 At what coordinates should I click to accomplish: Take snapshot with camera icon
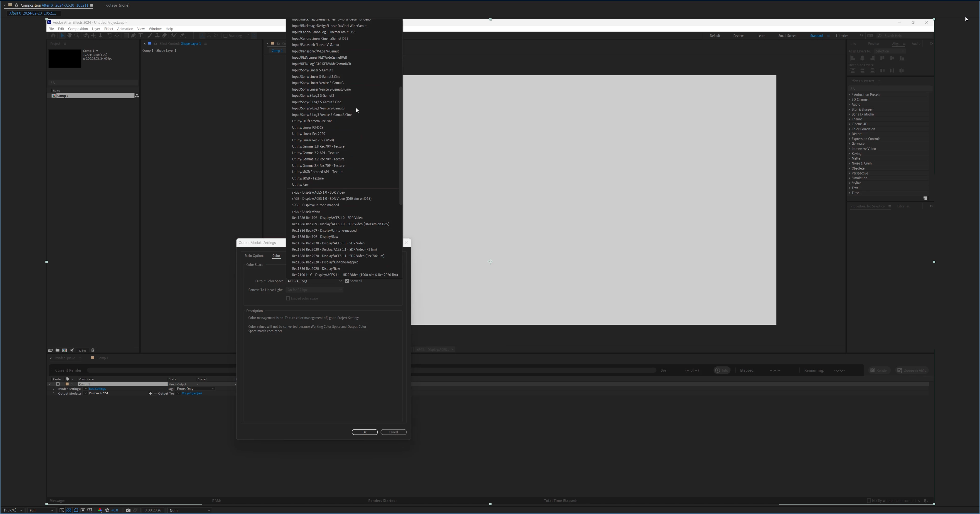click(128, 510)
